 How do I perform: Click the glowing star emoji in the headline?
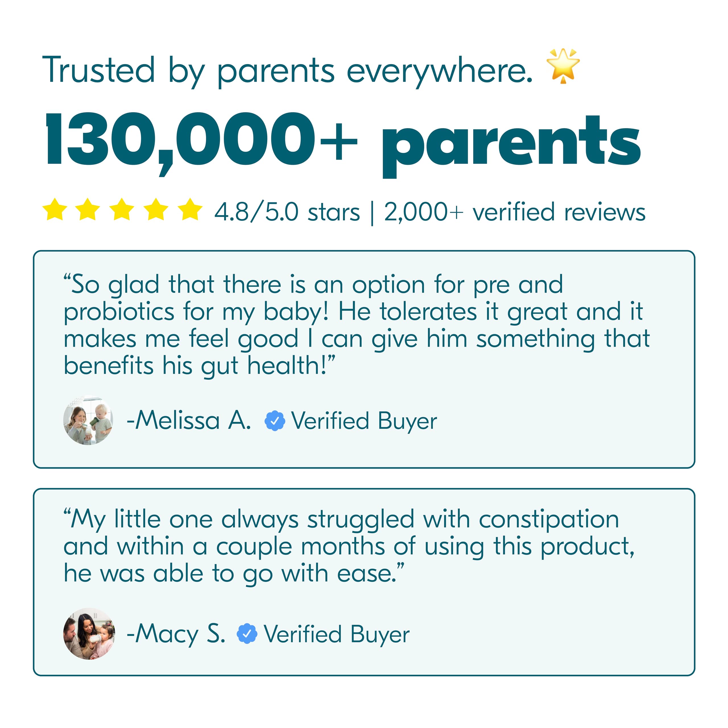[x=563, y=66]
